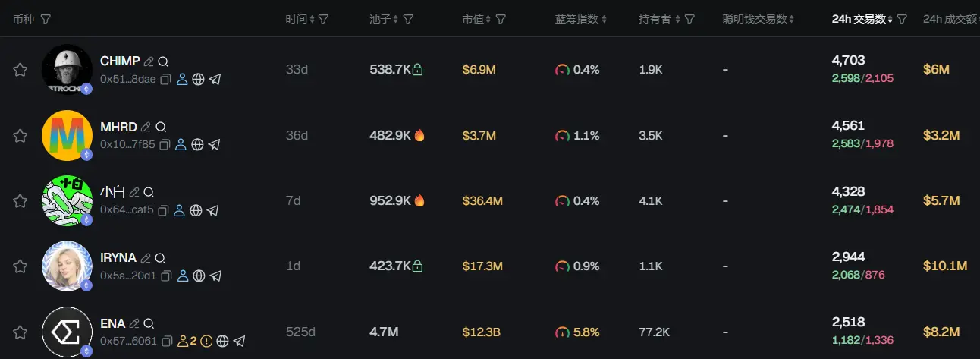Click the pool lock icon for CHIMP
The width and height of the screenshot is (980, 359).
[x=417, y=70]
